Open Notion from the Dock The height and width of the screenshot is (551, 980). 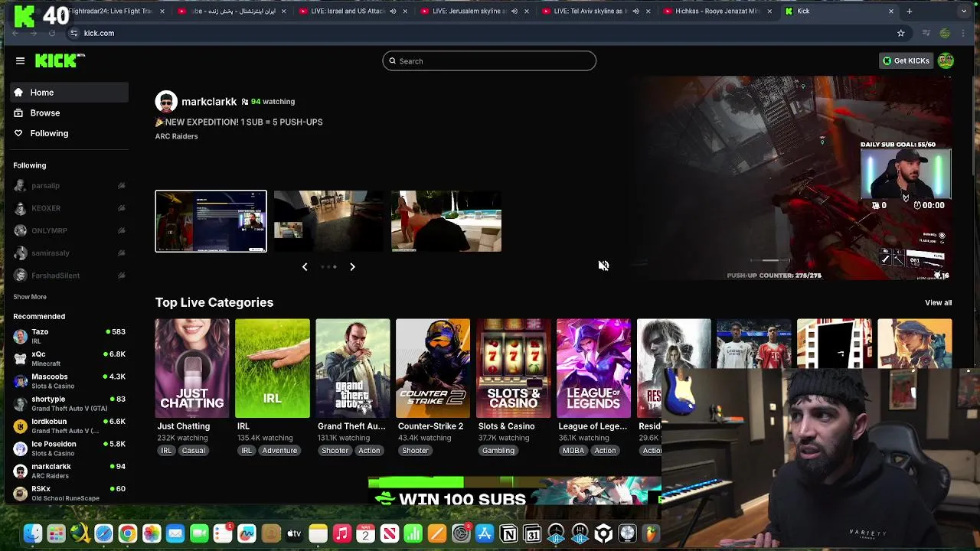[508, 533]
